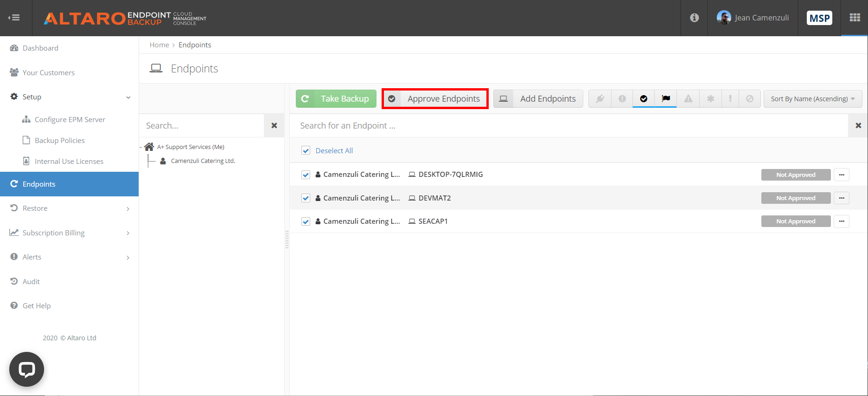Toggle the warning triangle filter icon
This screenshot has height=396, width=868.
point(688,98)
